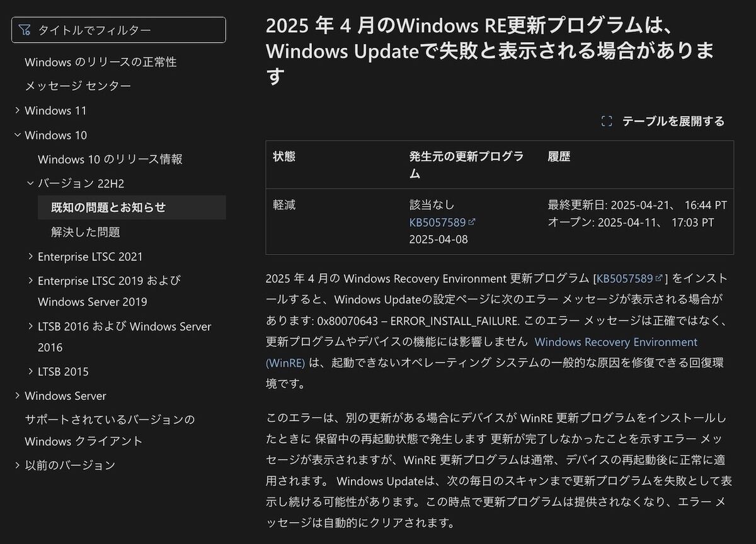The image size is (756, 544).
Task: Click the 最終更新日: 2025-04-21 text
Action: [638, 205]
